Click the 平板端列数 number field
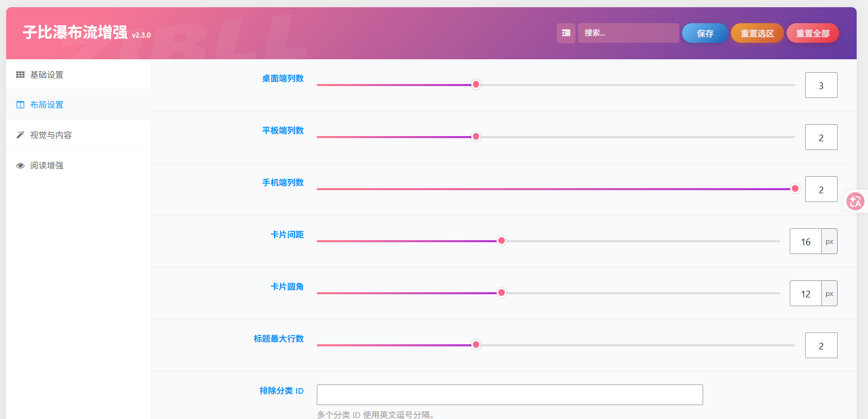Image resolution: width=868 pixels, height=419 pixels. (821, 137)
